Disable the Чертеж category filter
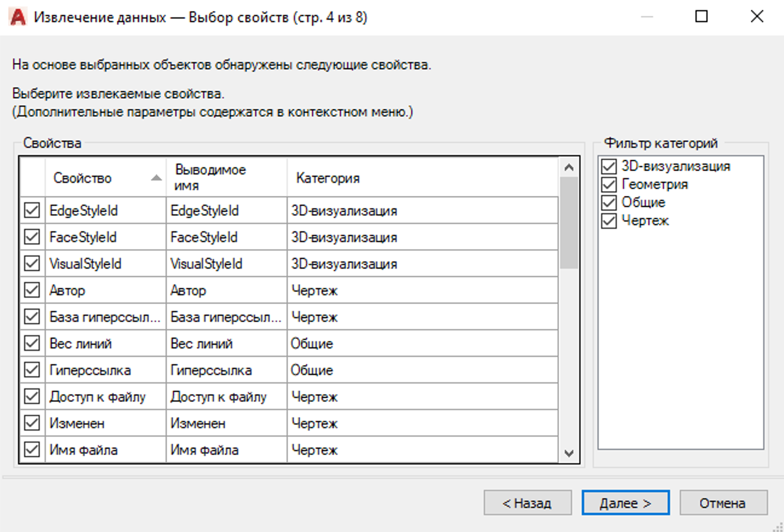 (609, 221)
